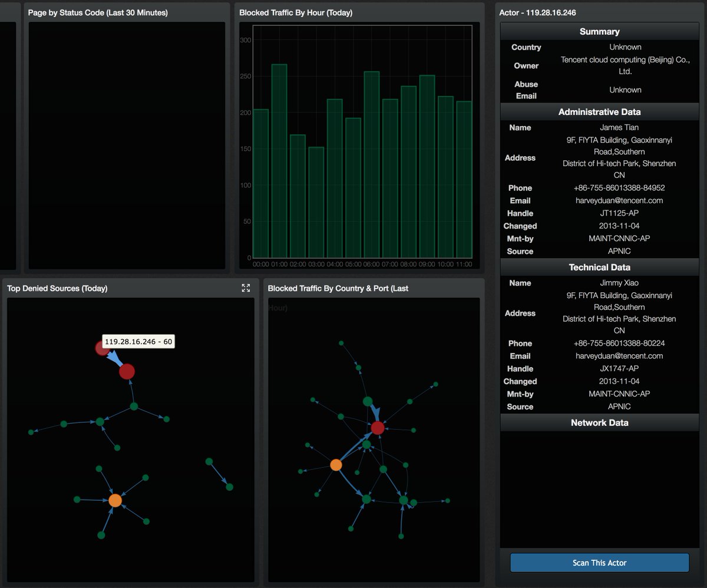Image resolution: width=707 pixels, height=588 pixels.
Task: Click the Blocked Traffic By Hour (Today) title
Action: 296,12
